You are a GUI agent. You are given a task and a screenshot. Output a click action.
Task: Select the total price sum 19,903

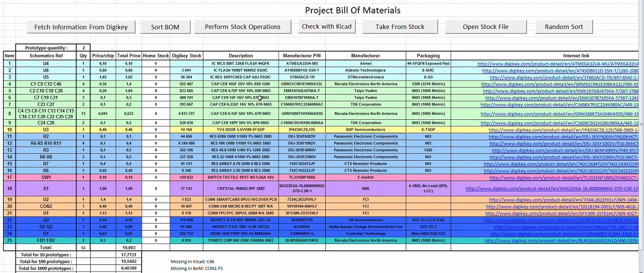[x=129, y=248]
